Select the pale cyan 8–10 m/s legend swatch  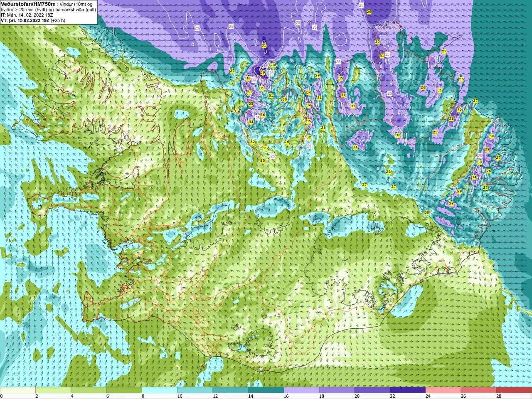click(x=160, y=390)
